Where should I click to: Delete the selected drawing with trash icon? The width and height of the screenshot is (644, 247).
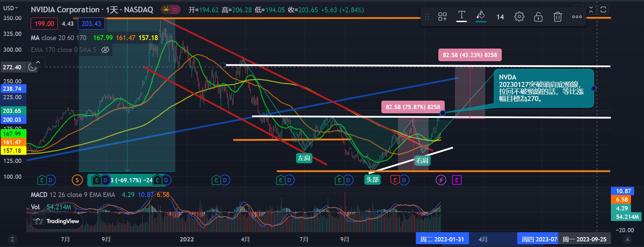[x=557, y=17]
